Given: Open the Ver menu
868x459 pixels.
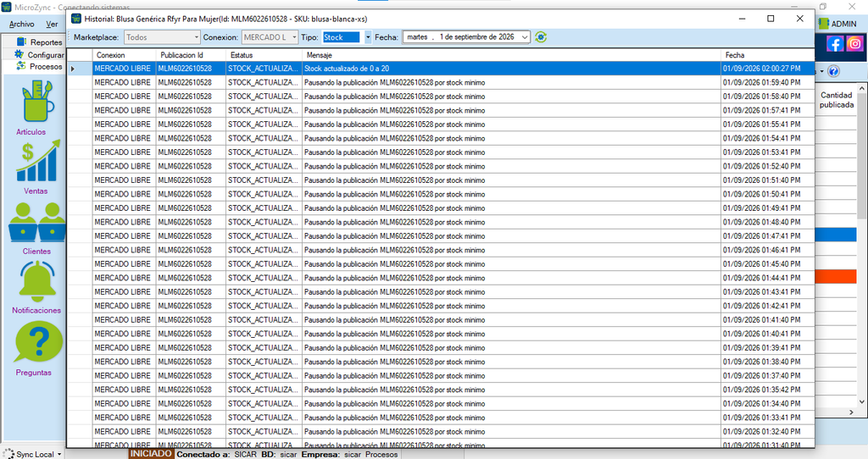Looking at the screenshot, I should 52,25.
